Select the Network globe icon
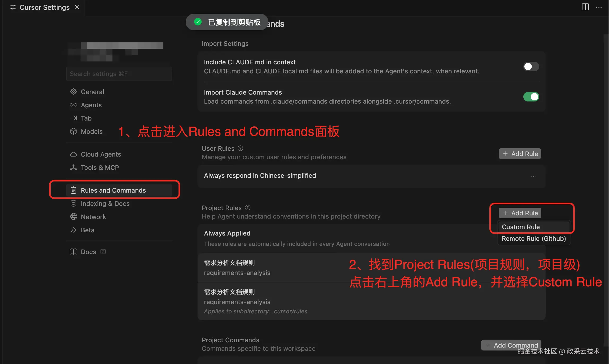Viewport: 609px width, 364px height. pyautogui.click(x=73, y=217)
